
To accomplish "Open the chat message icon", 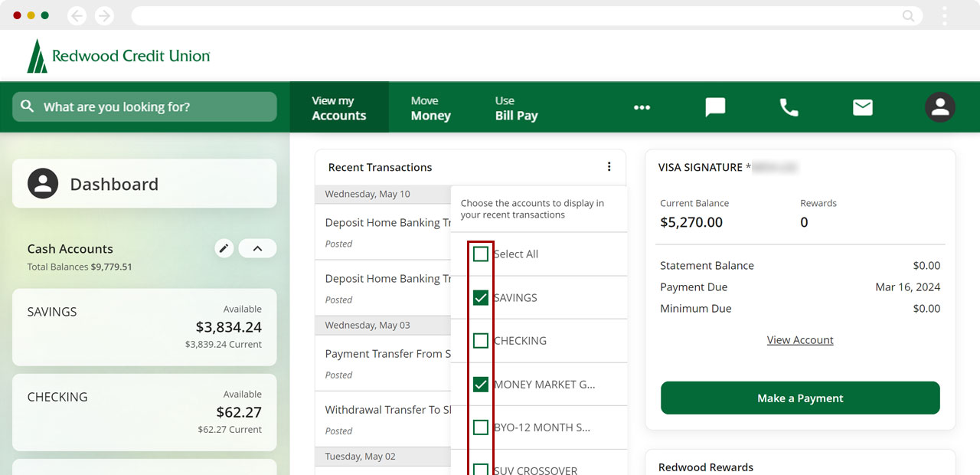I will tap(715, 107).
